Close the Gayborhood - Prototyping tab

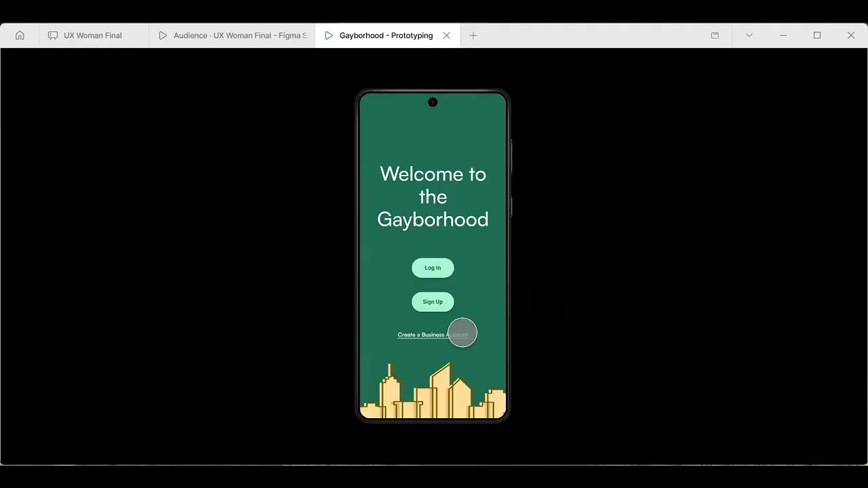point(446,35)
